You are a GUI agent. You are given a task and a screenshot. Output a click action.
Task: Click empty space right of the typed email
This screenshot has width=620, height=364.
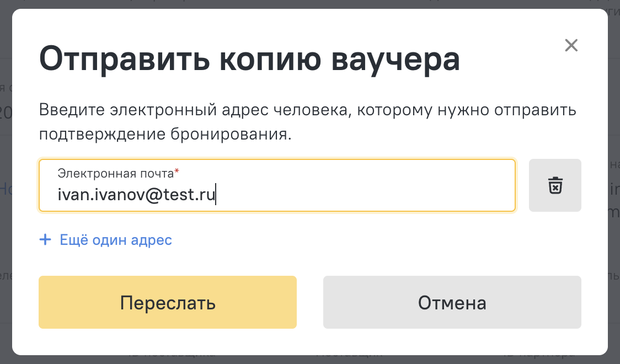coord(364,195)
